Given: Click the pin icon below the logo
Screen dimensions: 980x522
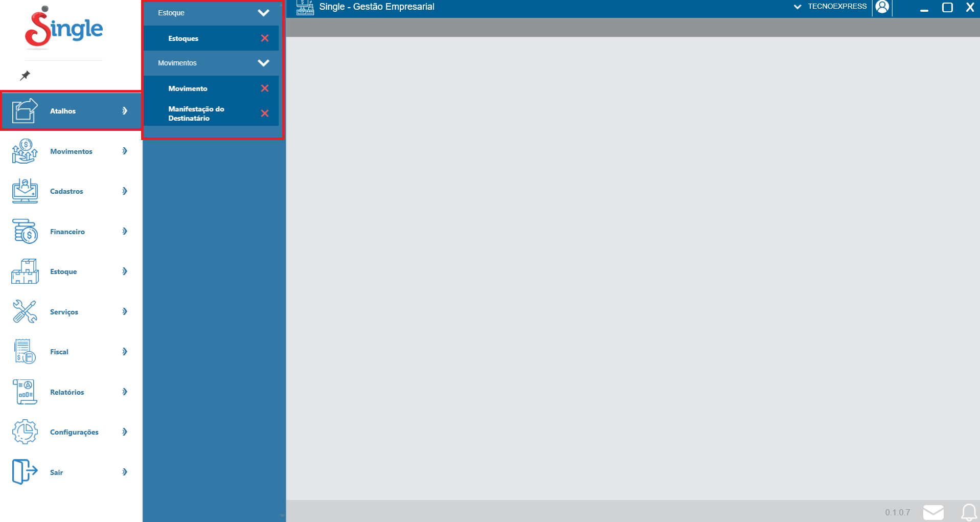Looking at the screenshot, I should click(x=25, y=76).
